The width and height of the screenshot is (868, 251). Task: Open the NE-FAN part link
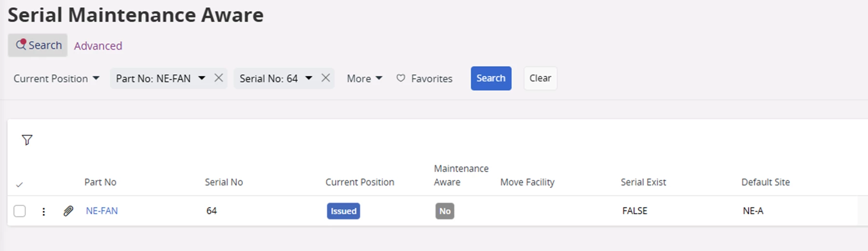(102, 211)
